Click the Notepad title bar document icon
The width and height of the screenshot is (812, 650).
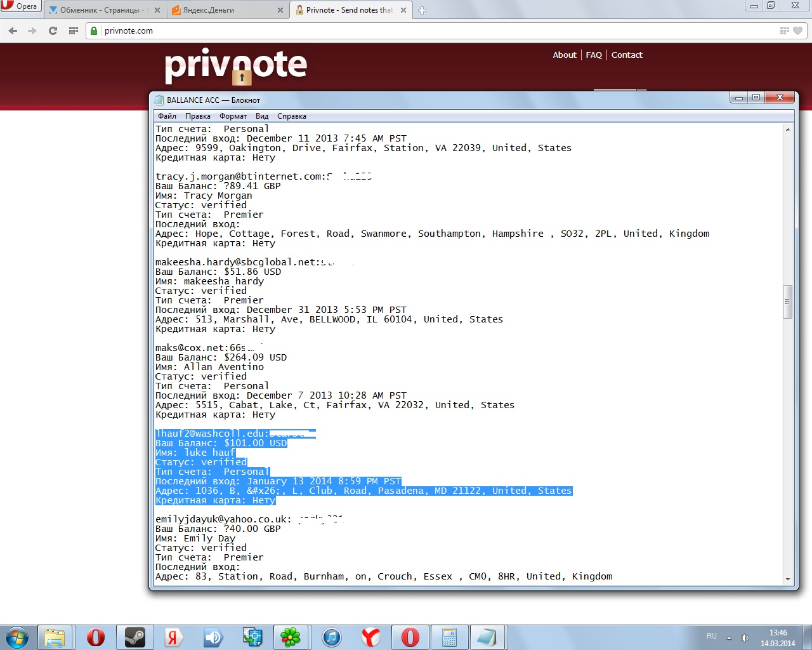pos(159,100)
